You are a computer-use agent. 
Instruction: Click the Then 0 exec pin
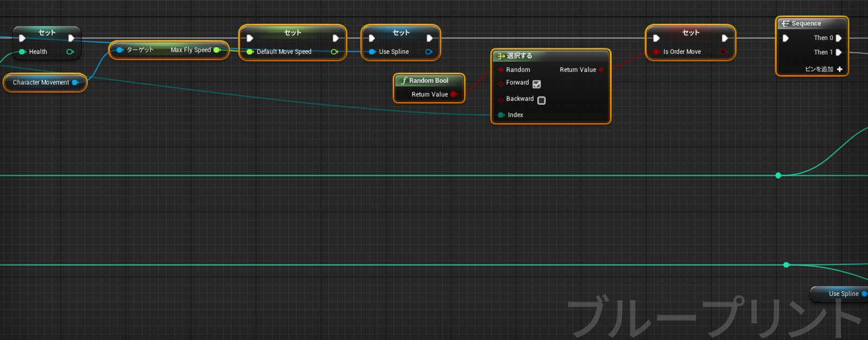point(839,38)
